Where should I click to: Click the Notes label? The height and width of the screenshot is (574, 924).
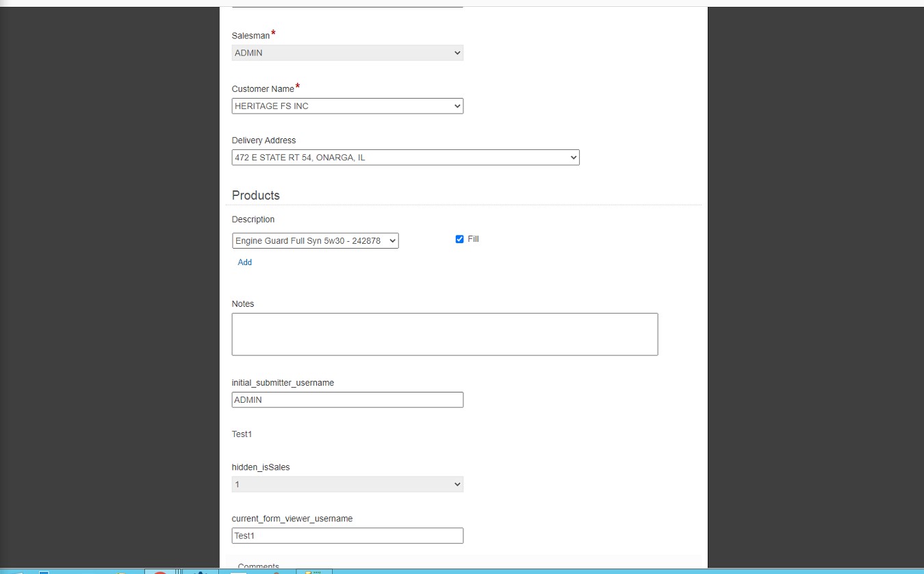242,304
